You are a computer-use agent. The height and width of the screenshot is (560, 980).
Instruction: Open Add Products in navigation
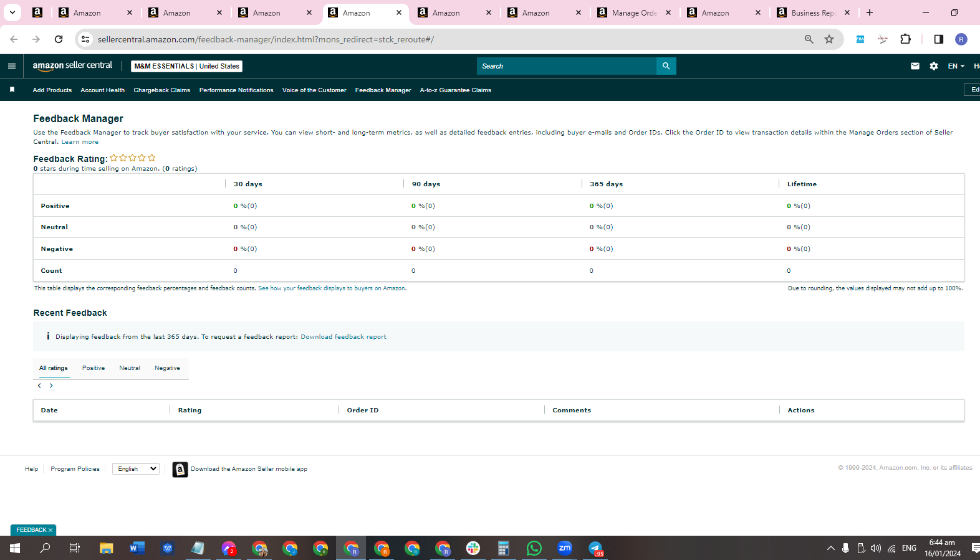[x=52, y=90]
